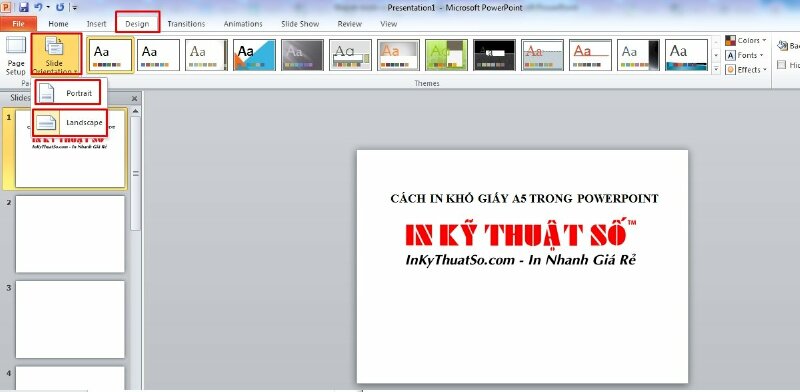The image size is (800, 392).
Task: Click the 'InKyThuatSo.com - In Nhanh Giá Rẻ' text
Action: point(520,260)
